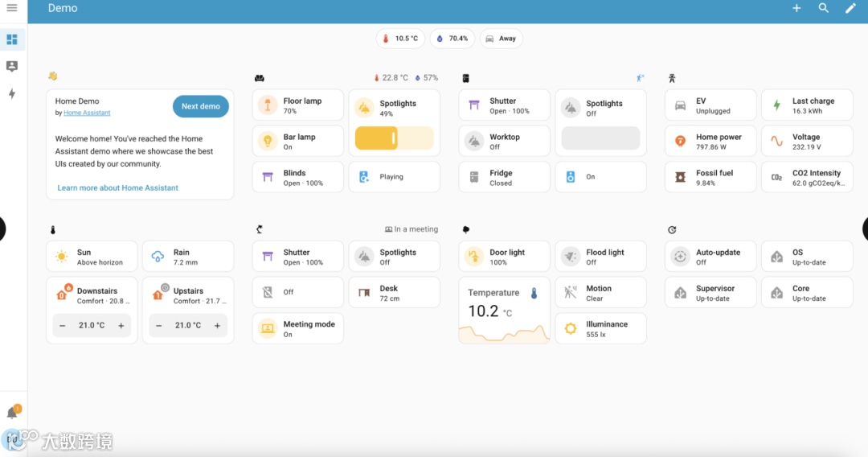Open the Energy lightning sidebar icon
Image resolution: width=868 pixels, height=457 pixels.
[11, 93]
